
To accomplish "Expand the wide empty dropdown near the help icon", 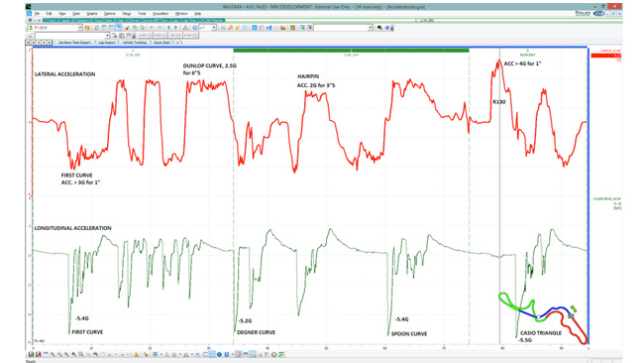I will point(371,28).
